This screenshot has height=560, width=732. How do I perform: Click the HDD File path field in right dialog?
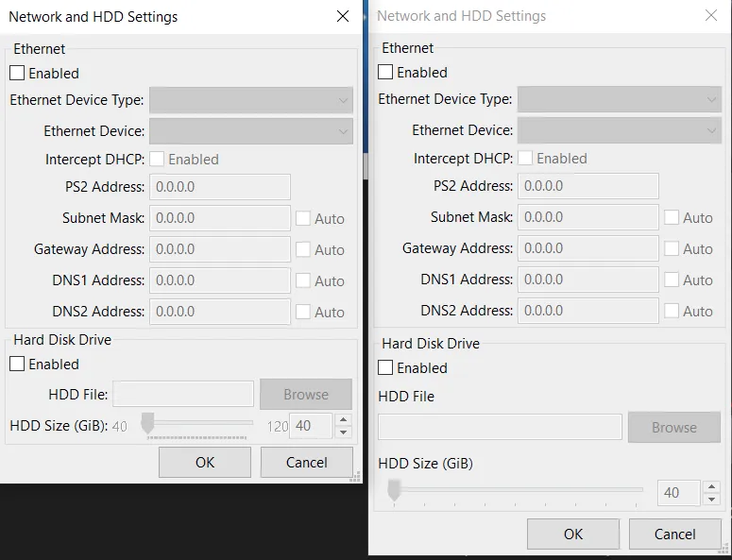[500, 427]
